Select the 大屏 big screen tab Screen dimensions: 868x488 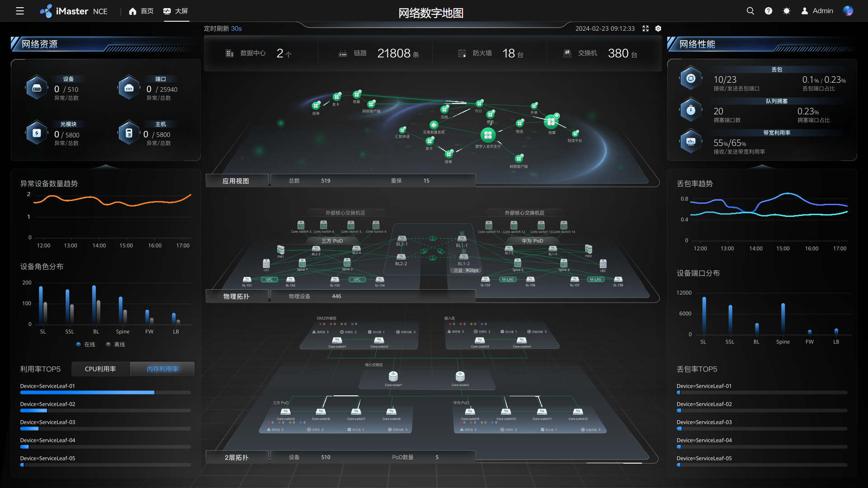point(176,11)
